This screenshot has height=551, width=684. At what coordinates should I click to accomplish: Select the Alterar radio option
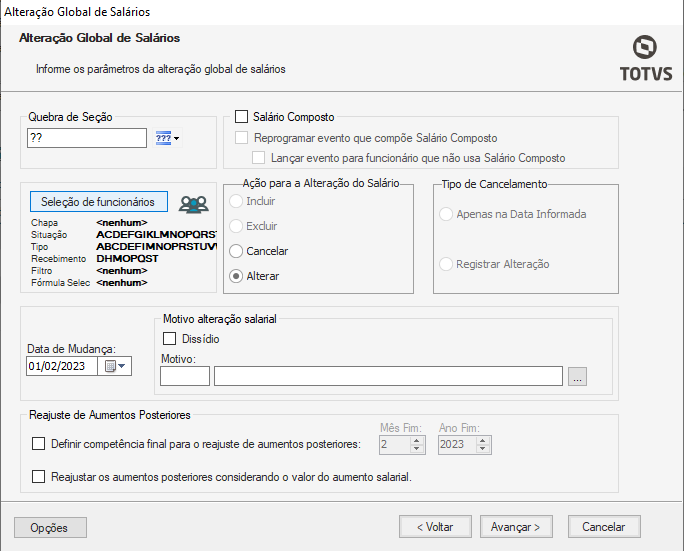tap(237, 276)
